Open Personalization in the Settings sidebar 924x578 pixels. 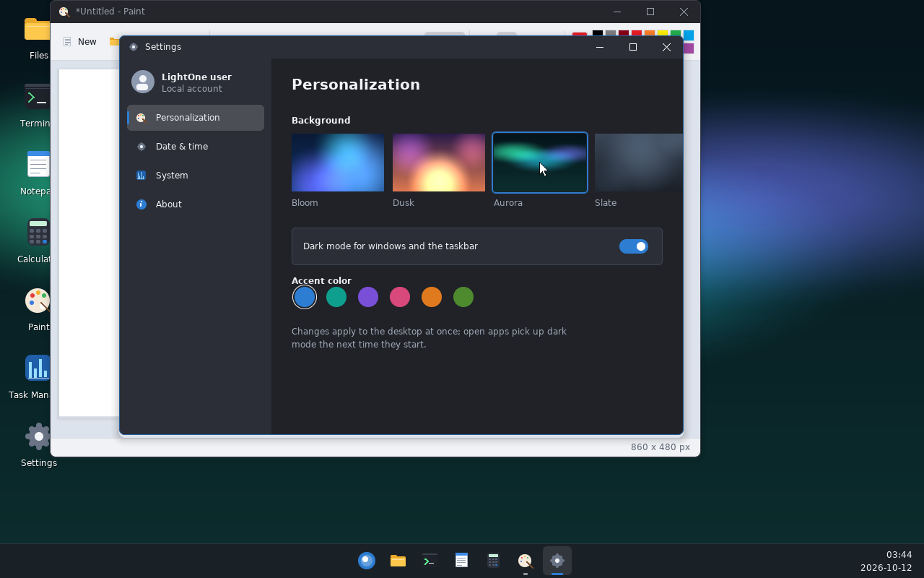196,118
